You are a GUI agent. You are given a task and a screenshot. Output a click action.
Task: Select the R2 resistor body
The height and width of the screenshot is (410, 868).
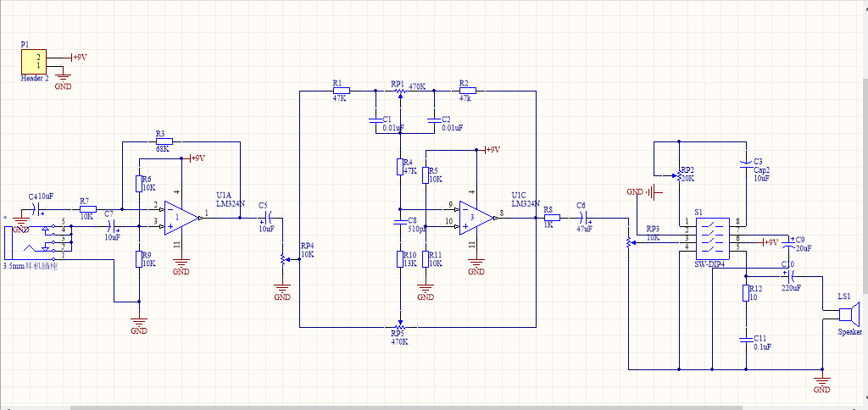468,90
